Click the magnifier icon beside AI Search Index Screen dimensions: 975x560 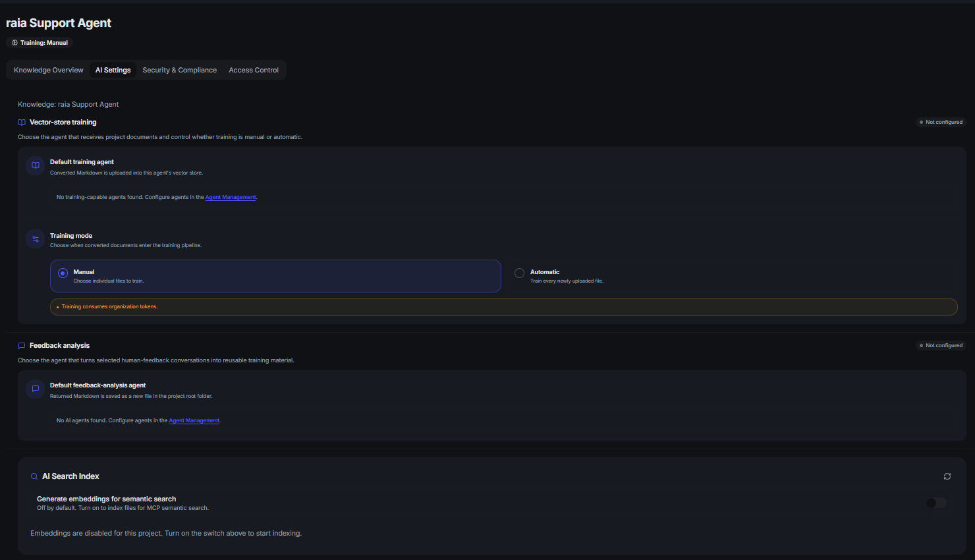[34, 476]
